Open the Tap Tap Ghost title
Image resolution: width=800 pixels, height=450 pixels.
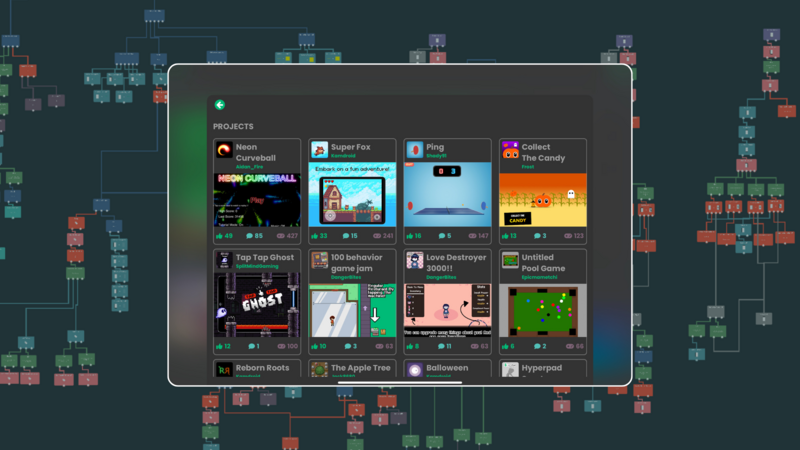click(x=264, y=258)
